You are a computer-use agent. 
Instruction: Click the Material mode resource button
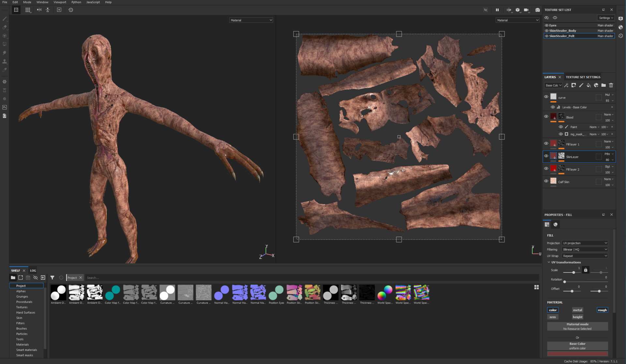tap(577, 326)
